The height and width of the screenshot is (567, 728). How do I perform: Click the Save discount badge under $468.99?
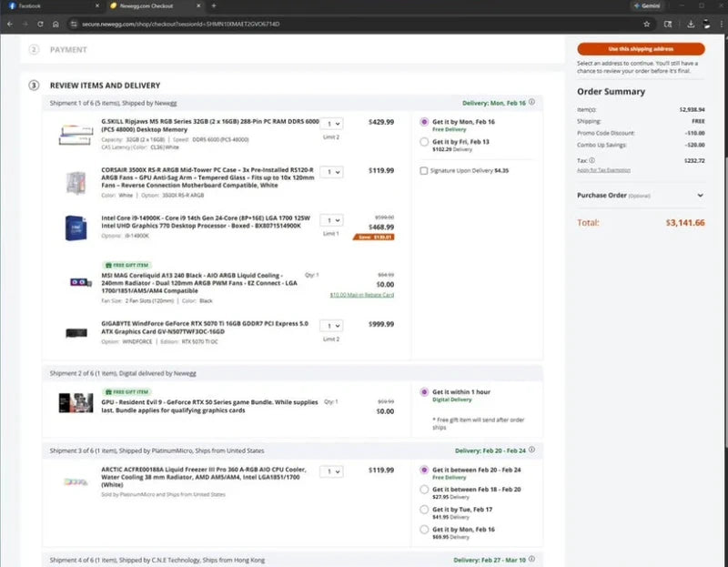[374, 238]
